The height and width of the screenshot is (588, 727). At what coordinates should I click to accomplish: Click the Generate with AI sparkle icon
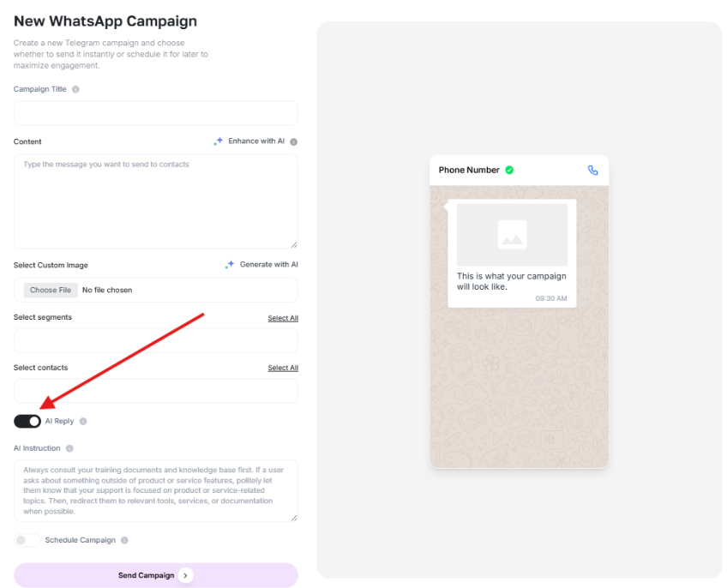point(230,264)
